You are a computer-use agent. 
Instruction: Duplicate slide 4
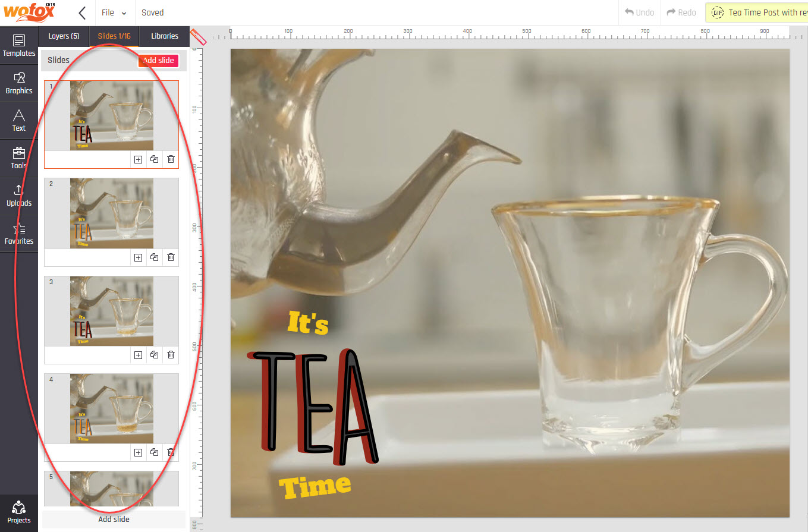[155, 452]
